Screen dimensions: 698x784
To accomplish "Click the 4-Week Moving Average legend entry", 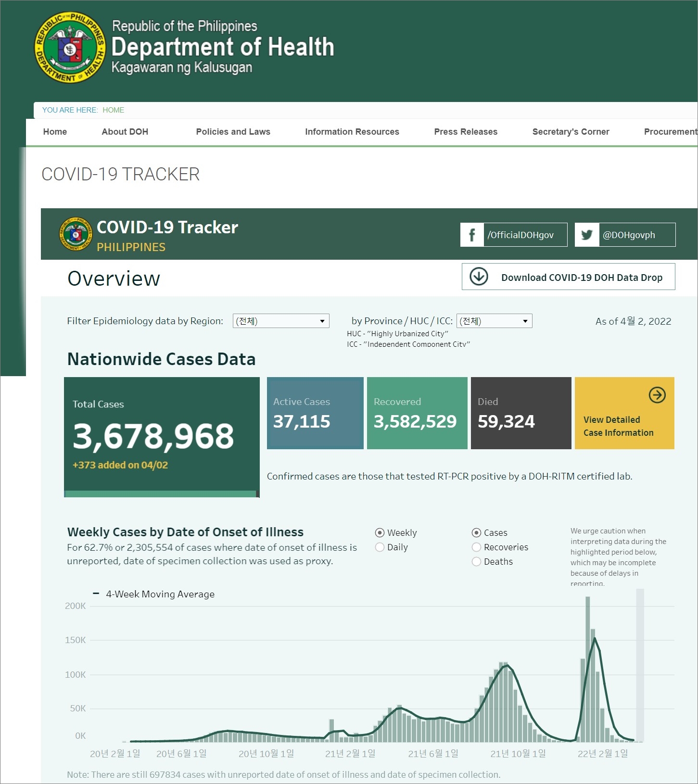I will pos(154,594).
